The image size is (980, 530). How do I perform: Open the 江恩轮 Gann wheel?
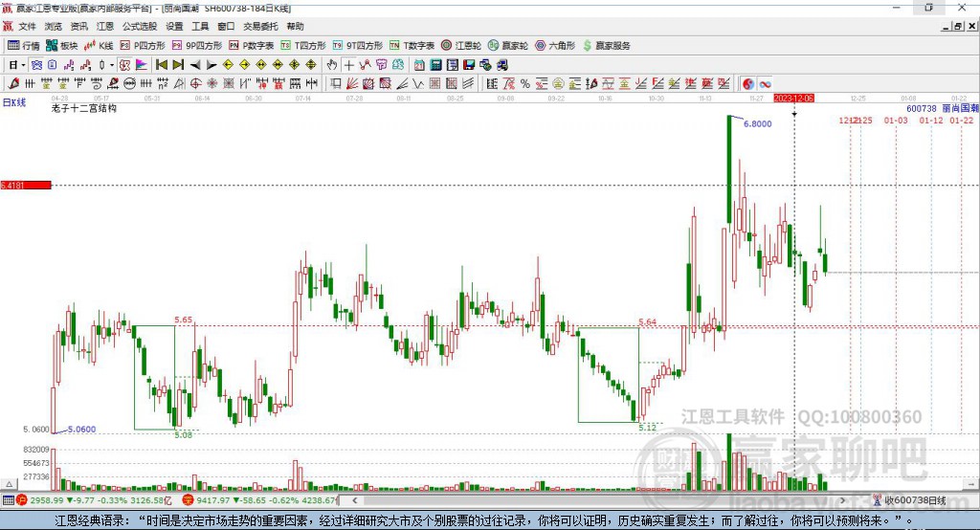[x=461, y=46]
